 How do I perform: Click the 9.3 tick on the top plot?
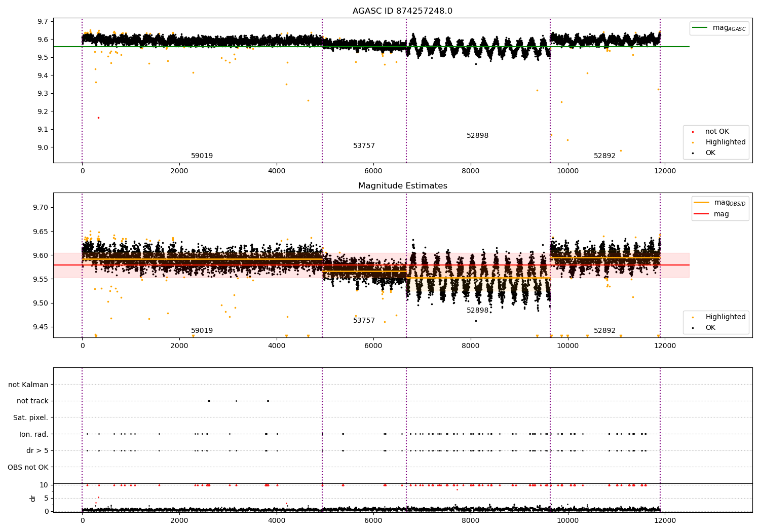(x=43, y=93)
